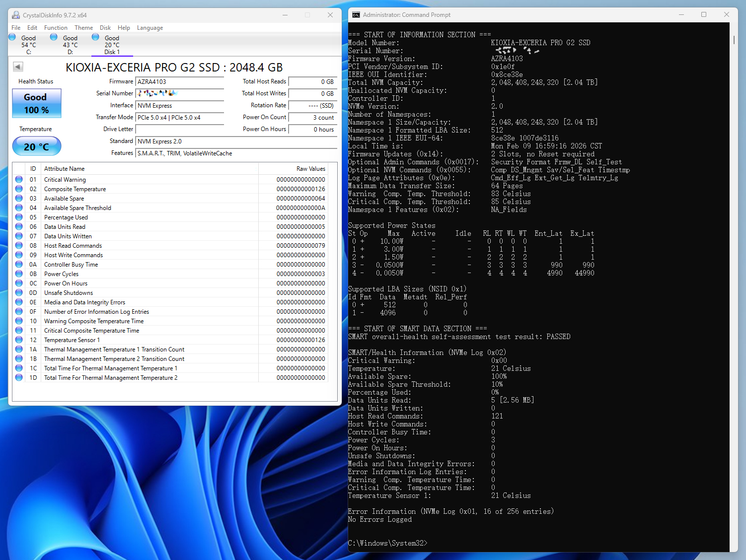
Task: Click status orb for Controller Busy Time
Action: [x=19, y=264]
